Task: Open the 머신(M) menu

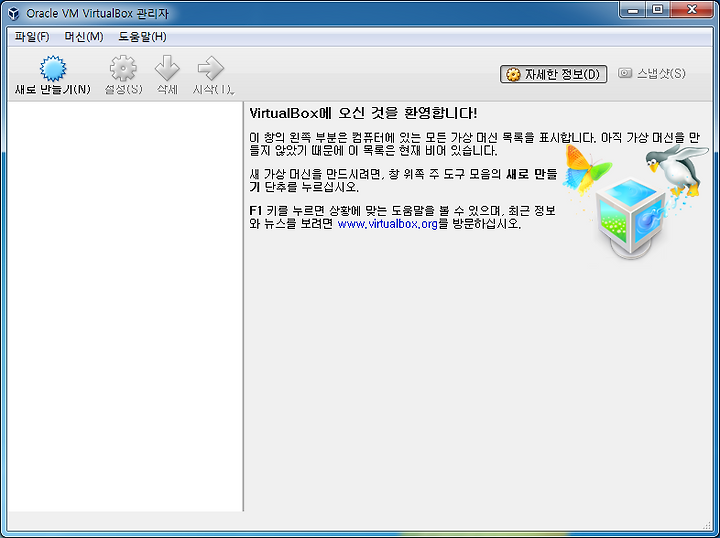Action: click(x=84, y=37)
